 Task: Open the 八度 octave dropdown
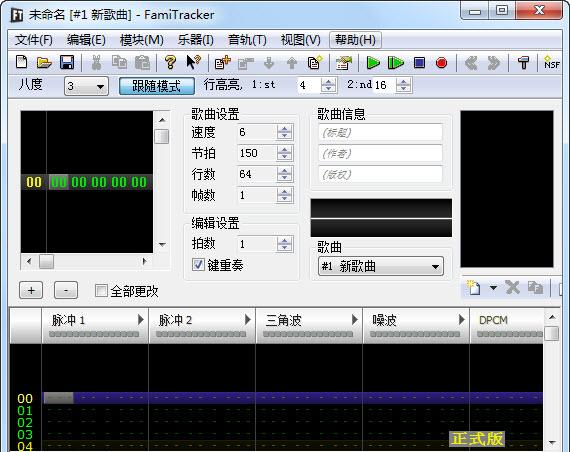coord(86,86)
